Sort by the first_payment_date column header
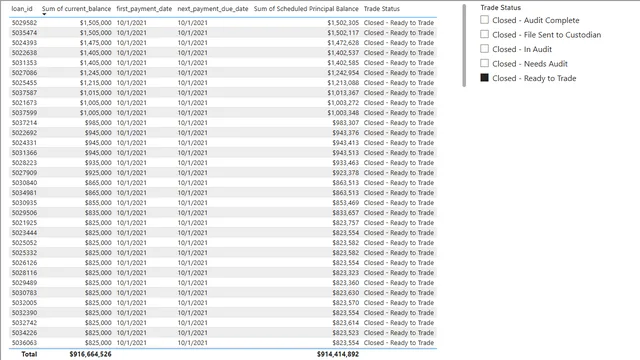The width and height of the screenshot is (640, 360). click(x=144, y=9)
